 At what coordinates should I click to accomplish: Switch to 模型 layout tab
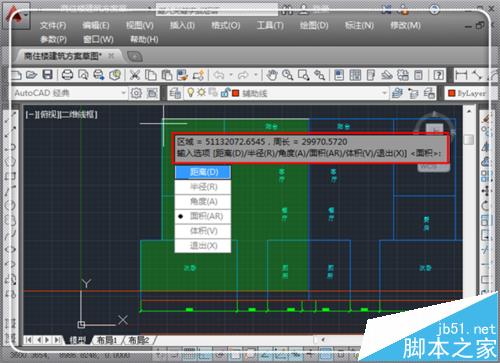pyautogui.click(x=78, y=340)
